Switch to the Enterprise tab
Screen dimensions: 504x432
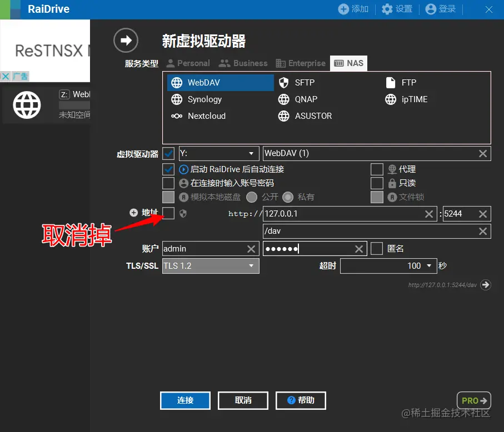(x=301, y=63)
